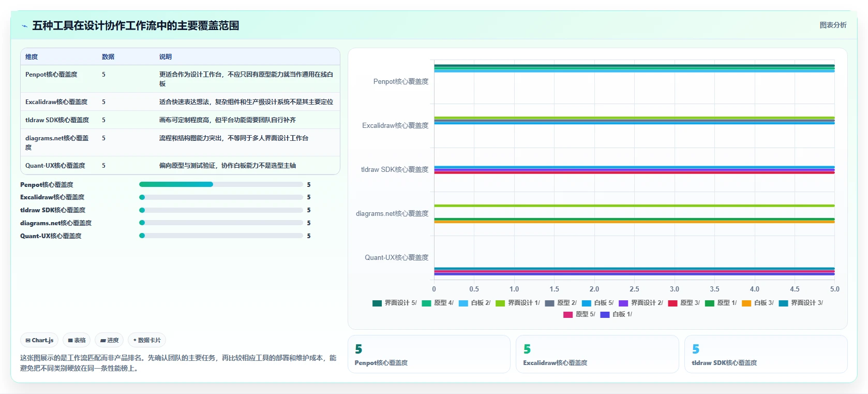The image size is (868, 394).
Task: Click description starting 流程和结构图能力突出
Action: click(234, 138)
